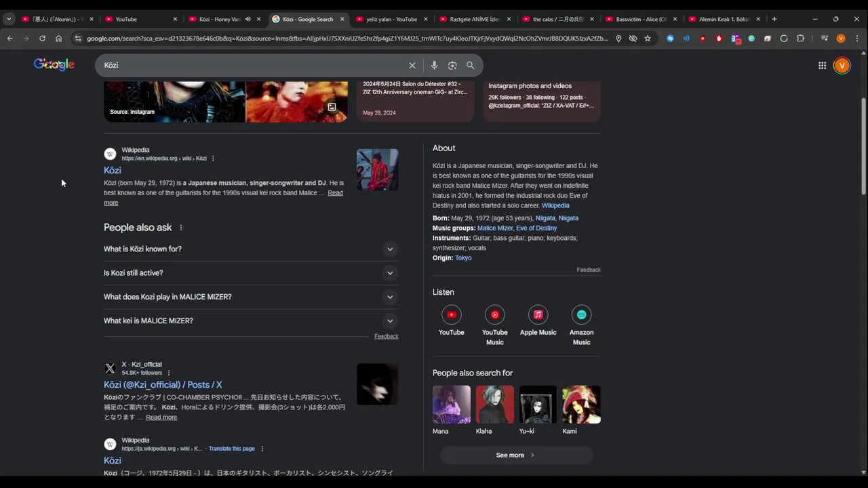Screen dimensions: 868x488
Task: Open the Google apps grid
Action: (822, 65)
